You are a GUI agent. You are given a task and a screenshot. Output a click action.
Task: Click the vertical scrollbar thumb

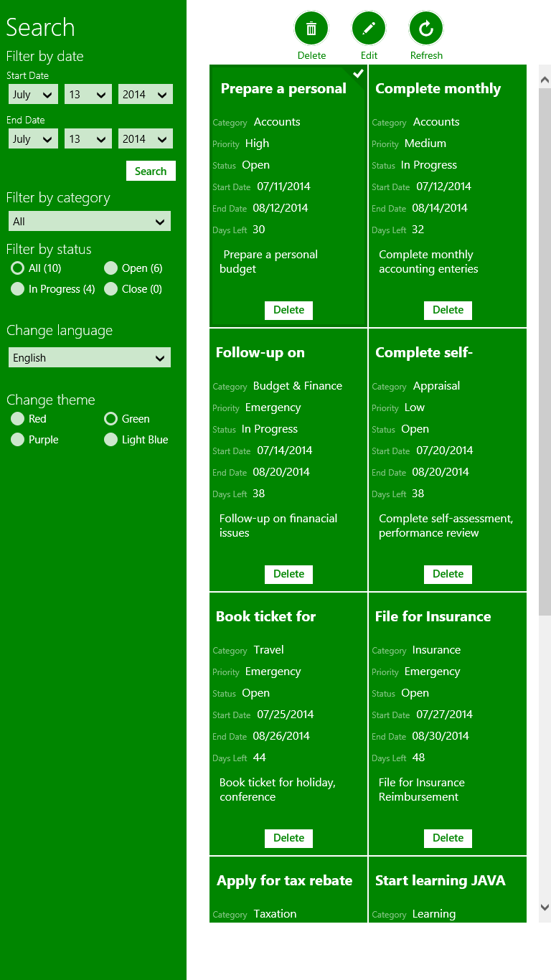pyautogui.click(x=545, y=352)
